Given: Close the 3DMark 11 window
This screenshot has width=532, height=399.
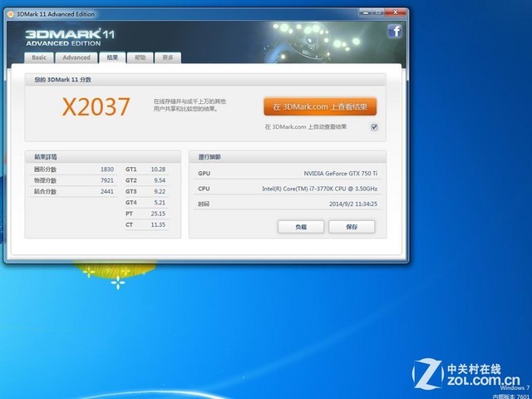Looking at the screenshot, I should click(396, 12).
